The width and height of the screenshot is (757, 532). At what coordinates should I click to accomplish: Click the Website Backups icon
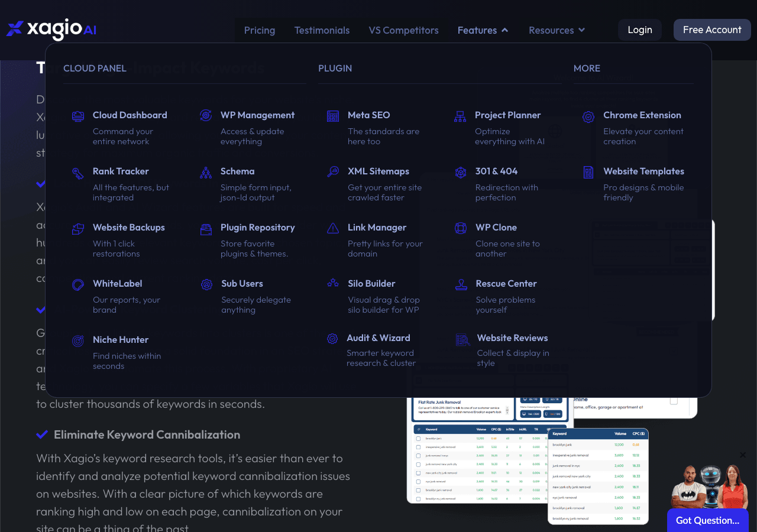pos(78,229)
